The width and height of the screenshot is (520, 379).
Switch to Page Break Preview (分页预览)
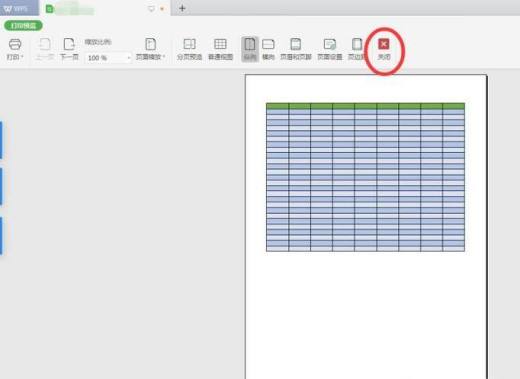(189, 49)
